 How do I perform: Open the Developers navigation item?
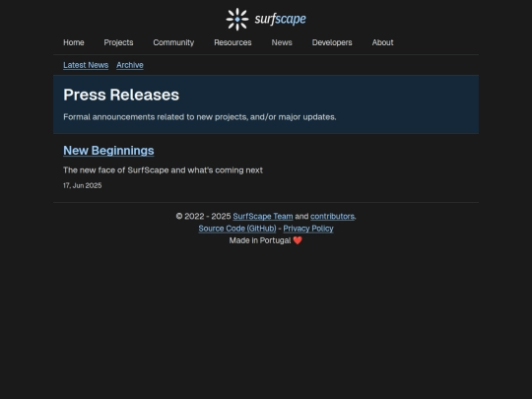tap(332, 42)
